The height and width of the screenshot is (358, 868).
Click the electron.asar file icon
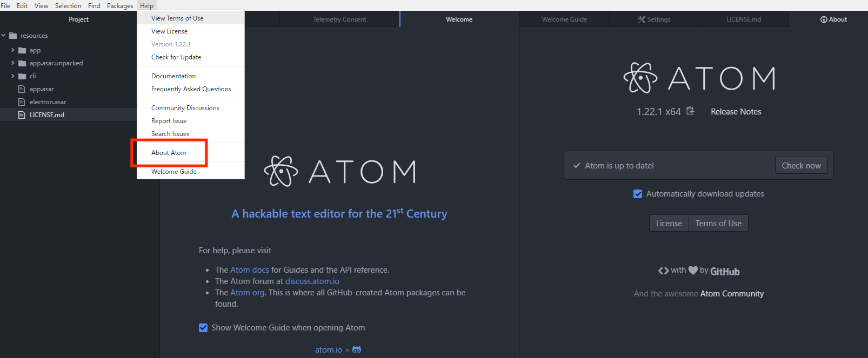[22, 102]
